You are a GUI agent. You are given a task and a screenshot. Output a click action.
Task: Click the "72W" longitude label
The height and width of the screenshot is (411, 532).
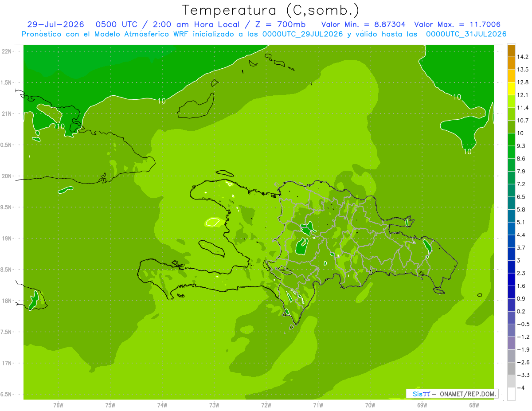pos(266,405)
